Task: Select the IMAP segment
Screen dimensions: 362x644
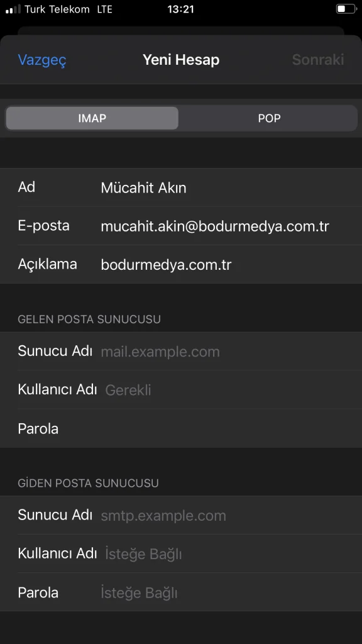Action: pyautogui.click(x=92, y=118)
